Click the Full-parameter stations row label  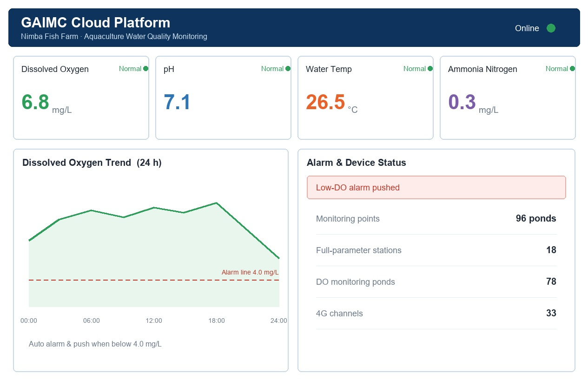click(x=359, y=250)
